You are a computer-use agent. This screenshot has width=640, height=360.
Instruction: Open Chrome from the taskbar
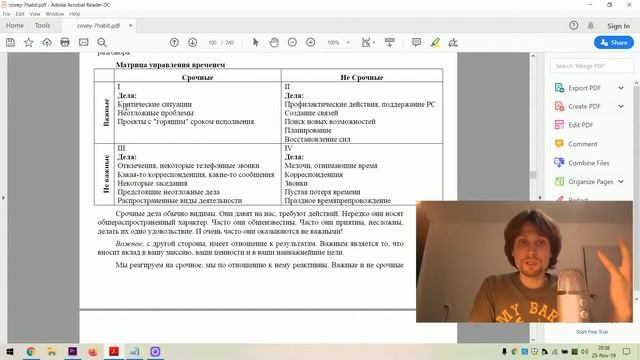(x=31, y=351)
